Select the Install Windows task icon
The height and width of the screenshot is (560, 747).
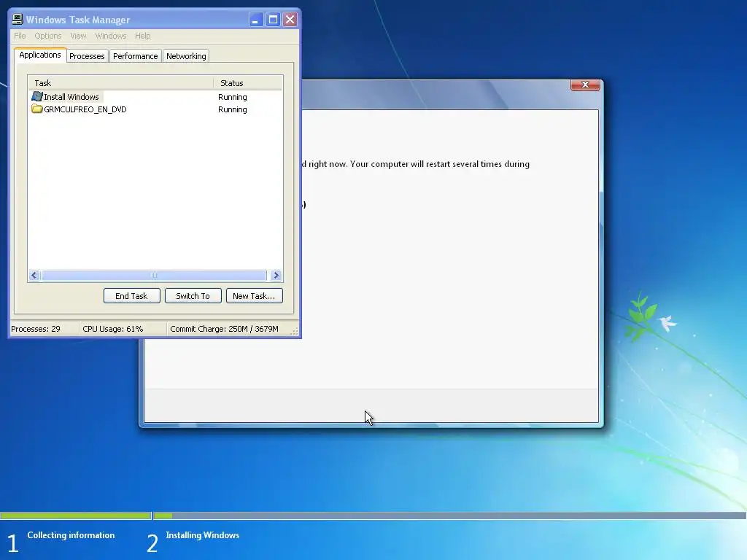[37, 97]
